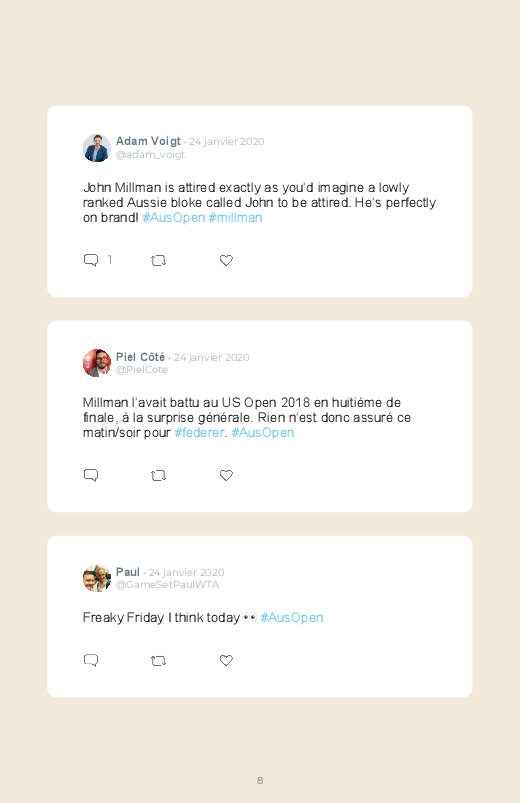This screenshot has height=803, width=520.
Task: Open @adam_voigt handle
Action: click(x=150, y=155)
